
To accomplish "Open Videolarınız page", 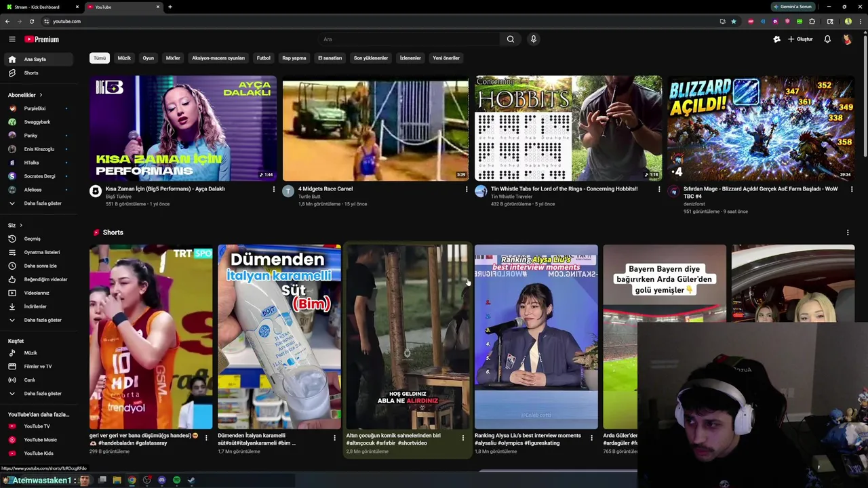I will click(x=38, y=293).
